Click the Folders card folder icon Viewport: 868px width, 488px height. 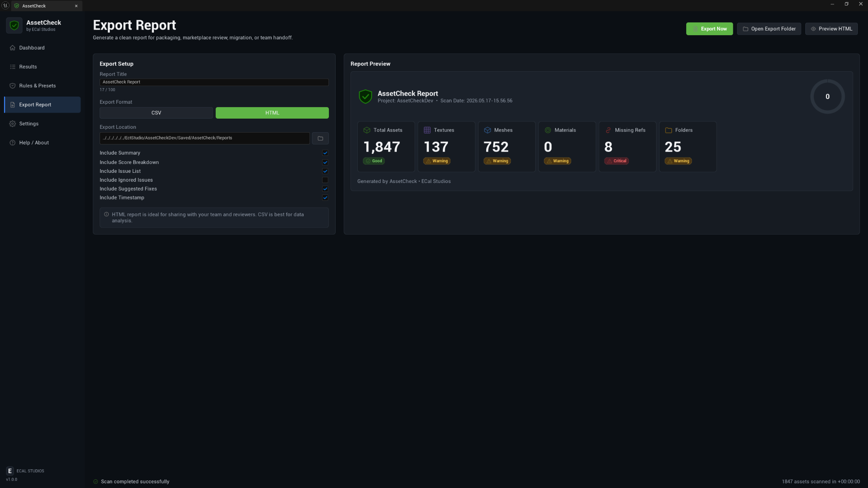point(668,130)
